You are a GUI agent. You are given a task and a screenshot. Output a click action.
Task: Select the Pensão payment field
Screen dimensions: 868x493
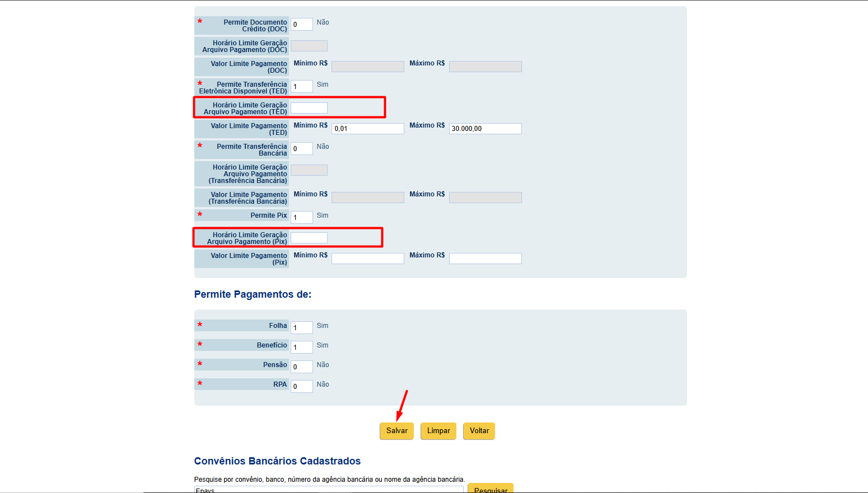tap(302, 367)
